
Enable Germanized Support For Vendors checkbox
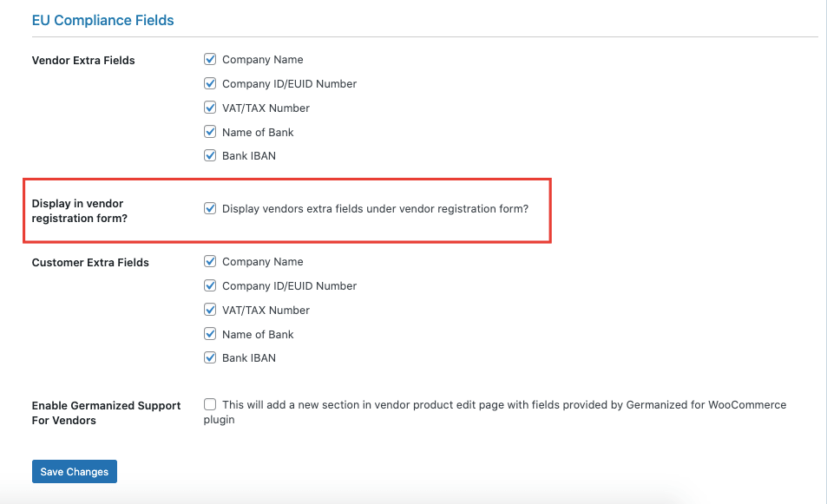coord(210,404)
